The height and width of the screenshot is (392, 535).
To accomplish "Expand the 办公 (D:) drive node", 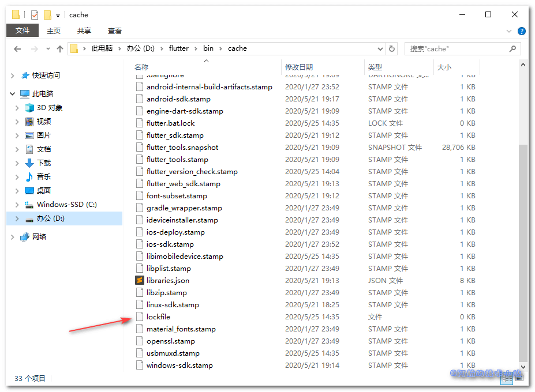I will click(17, 218).
